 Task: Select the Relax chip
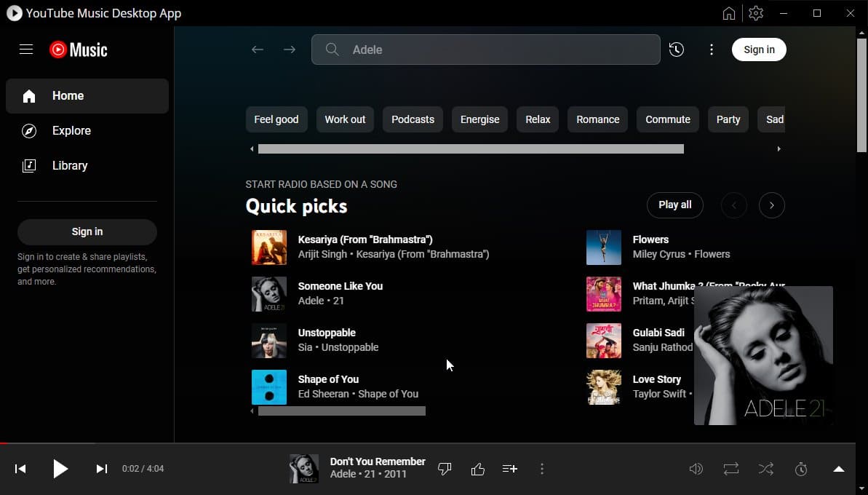(x=538, y=119)
